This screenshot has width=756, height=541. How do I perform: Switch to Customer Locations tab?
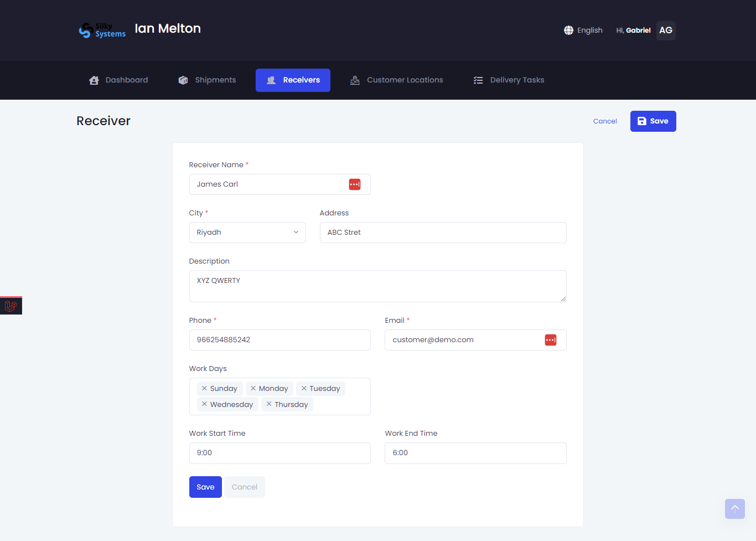[397, 80]
